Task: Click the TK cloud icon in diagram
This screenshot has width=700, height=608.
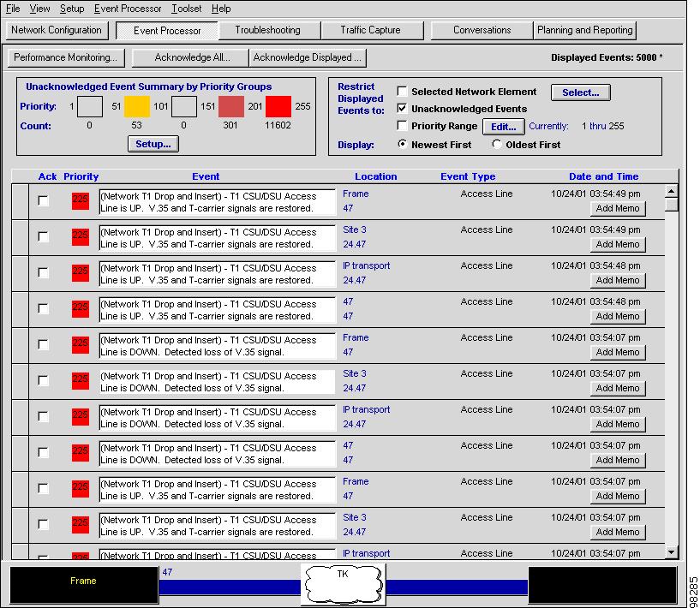Action: 343,585
